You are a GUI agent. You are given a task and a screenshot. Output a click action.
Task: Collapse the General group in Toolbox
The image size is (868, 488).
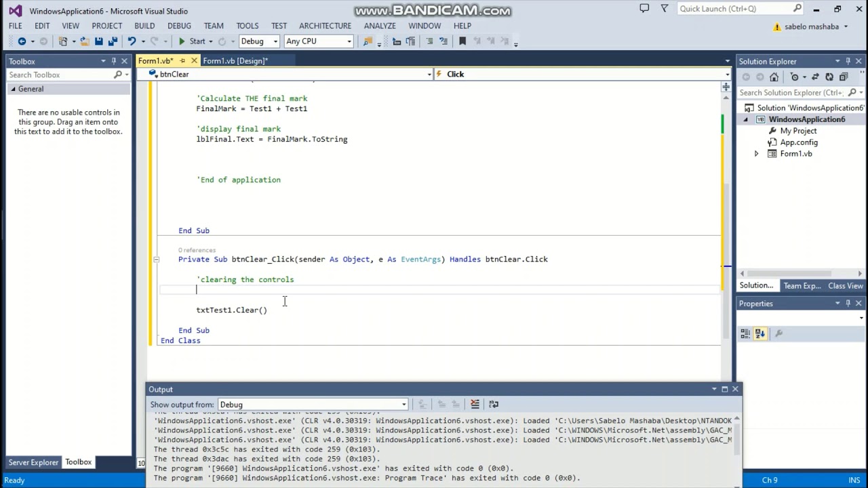point(13,89)
